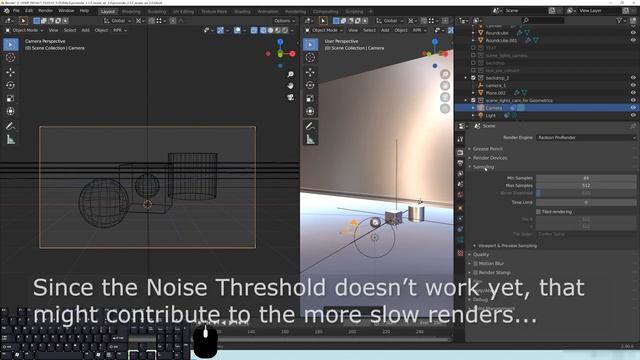Screen dimensions: 640x360
Task: Click the zoom magnifier in left viewport
Action: pyautogui.click(x=290, y=74)
